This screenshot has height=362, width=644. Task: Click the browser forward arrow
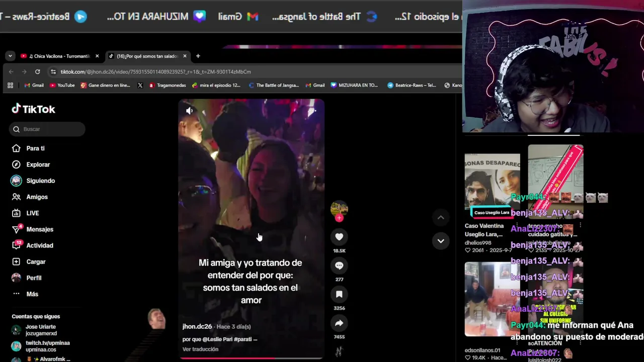point(24,72)
